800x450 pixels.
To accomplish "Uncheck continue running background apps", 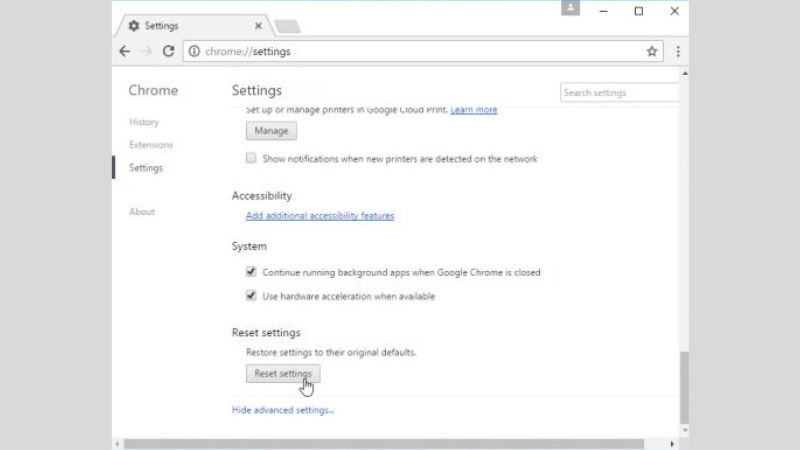I will (251, 272).
